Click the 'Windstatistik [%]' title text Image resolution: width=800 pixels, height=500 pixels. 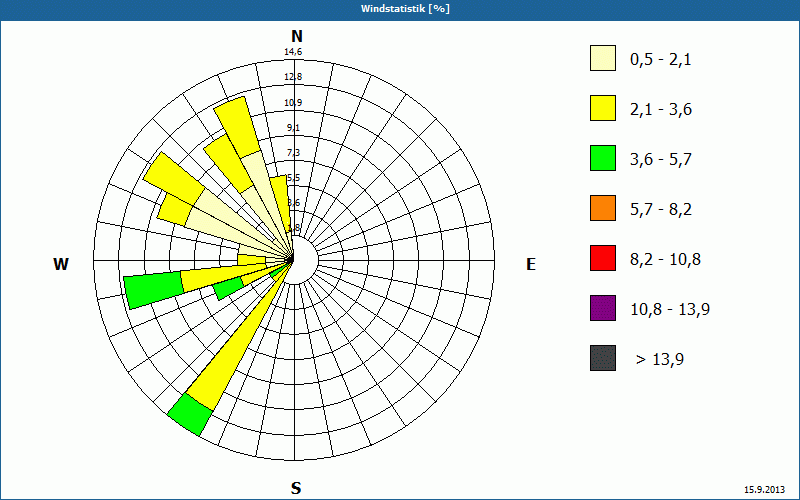tap(405, 9)
